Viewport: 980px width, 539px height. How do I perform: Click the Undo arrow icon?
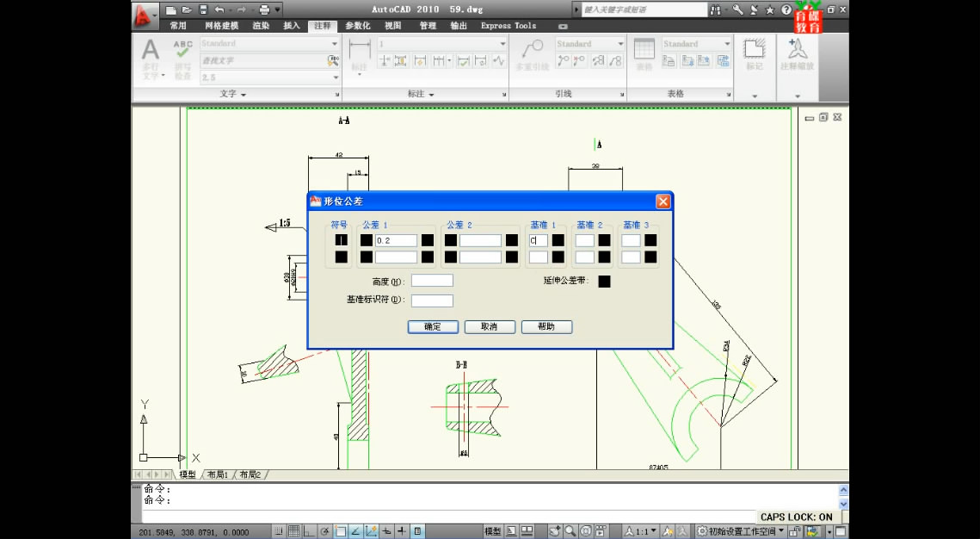pos(219,9)
